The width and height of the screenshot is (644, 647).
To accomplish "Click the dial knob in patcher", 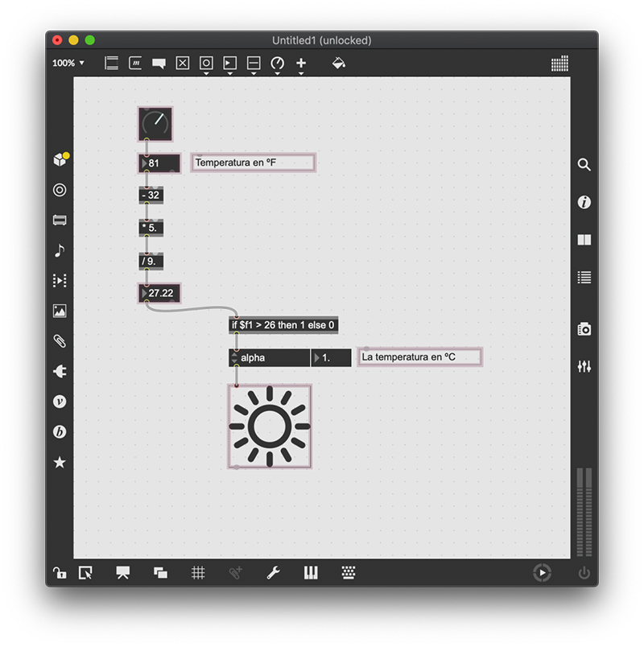I will 155,124.
